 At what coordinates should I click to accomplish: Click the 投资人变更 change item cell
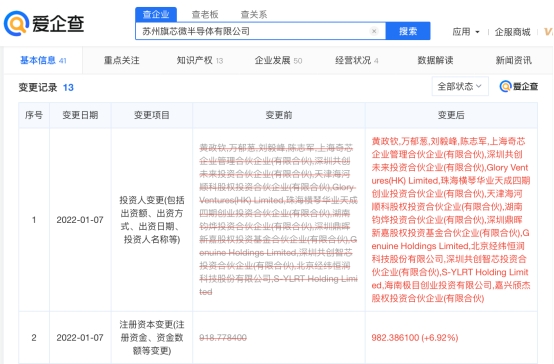pos(152,220)
